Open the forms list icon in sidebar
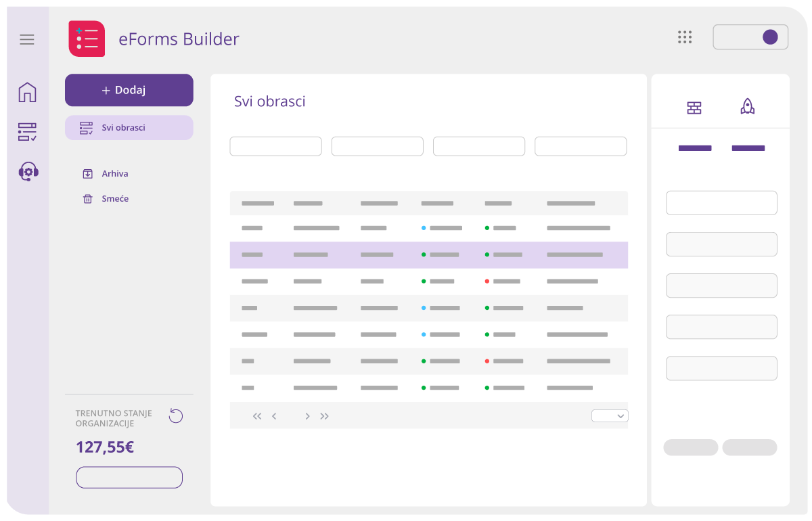 [x=27, y=132]
